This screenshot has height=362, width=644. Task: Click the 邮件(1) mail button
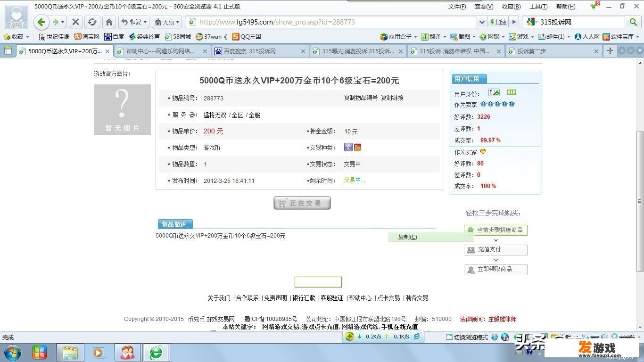pyautogui.click(x=554, y=36)
